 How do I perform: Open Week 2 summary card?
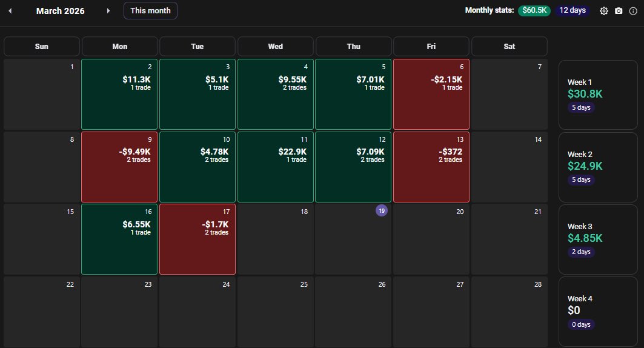pyautogui.click(x=598, y=167)
